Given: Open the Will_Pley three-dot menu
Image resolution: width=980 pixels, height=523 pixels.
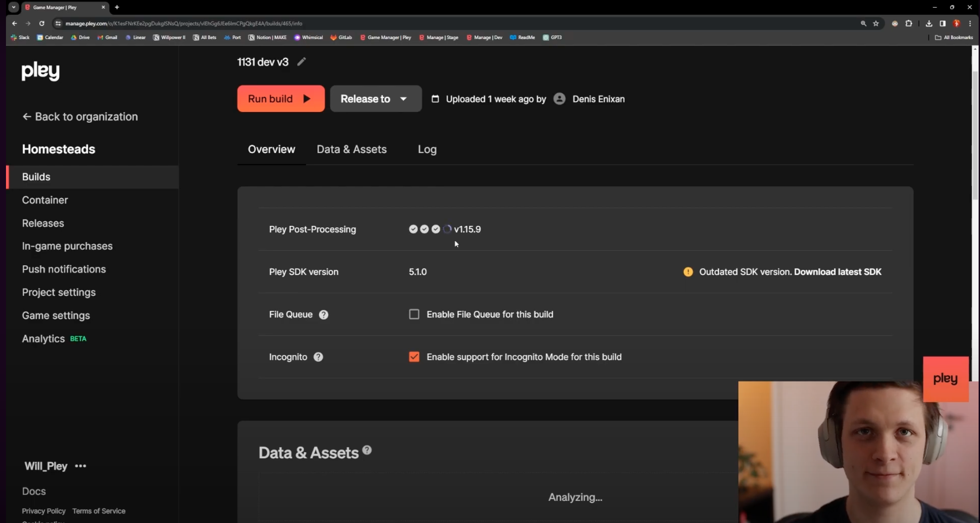Looking at the screenshot, I should tap(80, 466).
